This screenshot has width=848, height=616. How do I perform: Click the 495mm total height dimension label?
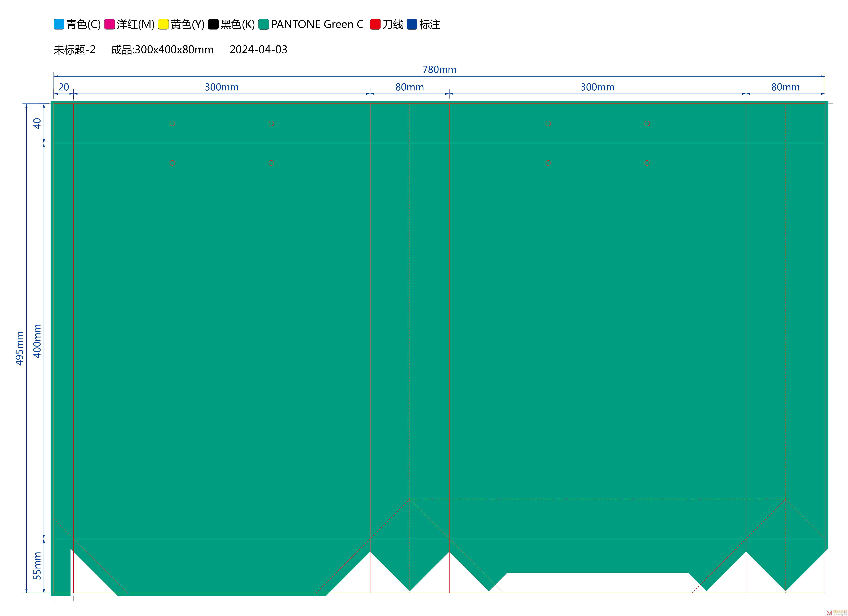(x=19, y=348)
